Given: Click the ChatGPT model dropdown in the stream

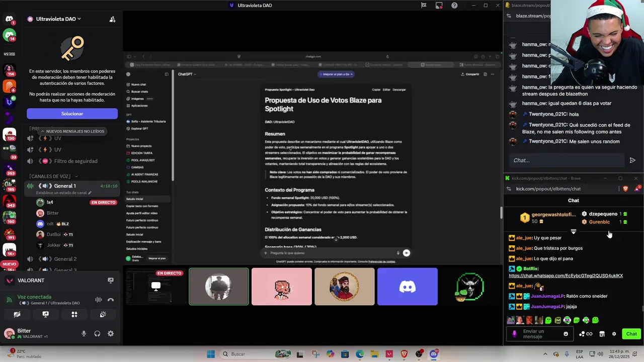Looking at the screenshot, I should (187, 74).
